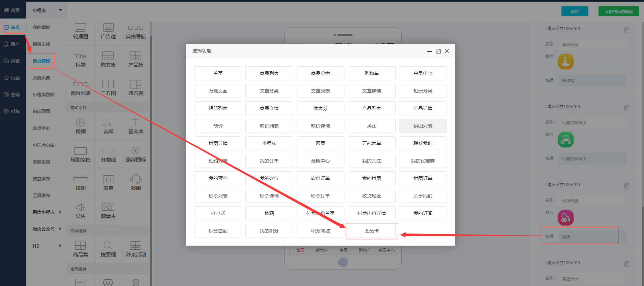Image resolution: width=644 pixels, height=286 pixels.
Task: Insert the 搜索框 search box component
Action: [108, 250]
